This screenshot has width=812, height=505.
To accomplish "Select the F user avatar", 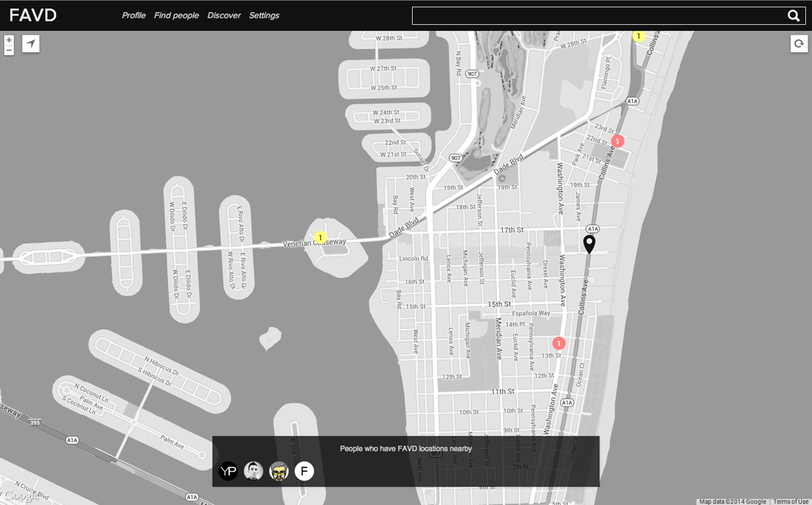I will (x=304, y=471).
